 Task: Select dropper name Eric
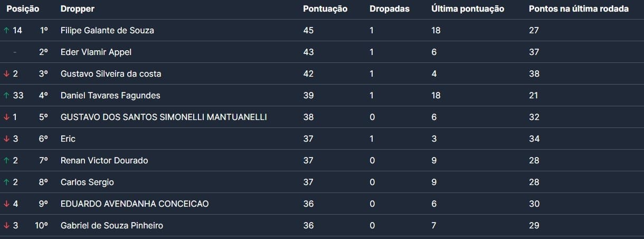click(x=68, y=139)
